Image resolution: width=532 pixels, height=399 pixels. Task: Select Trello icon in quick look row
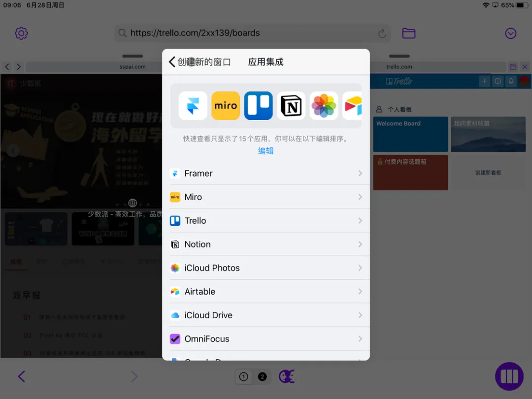(x=258, y=105)
